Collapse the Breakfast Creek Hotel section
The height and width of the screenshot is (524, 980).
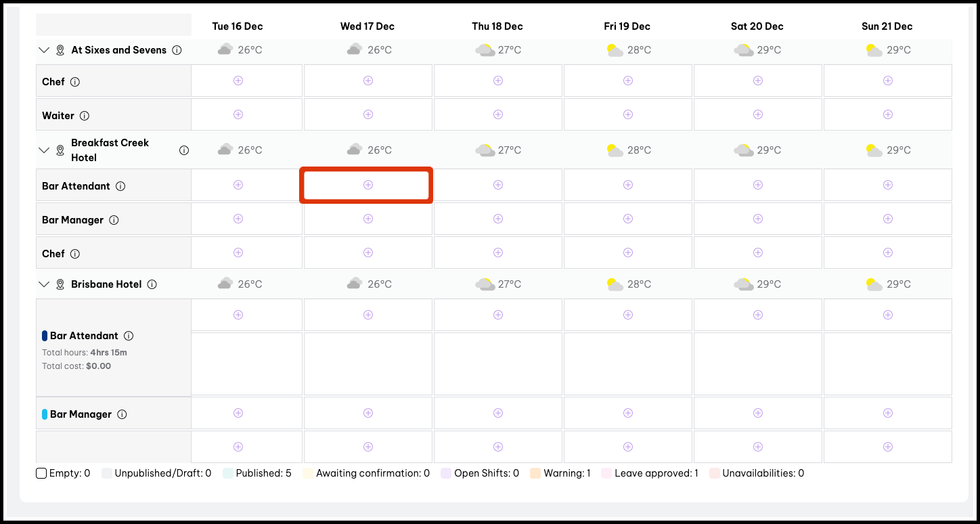(x=44, y=150)
